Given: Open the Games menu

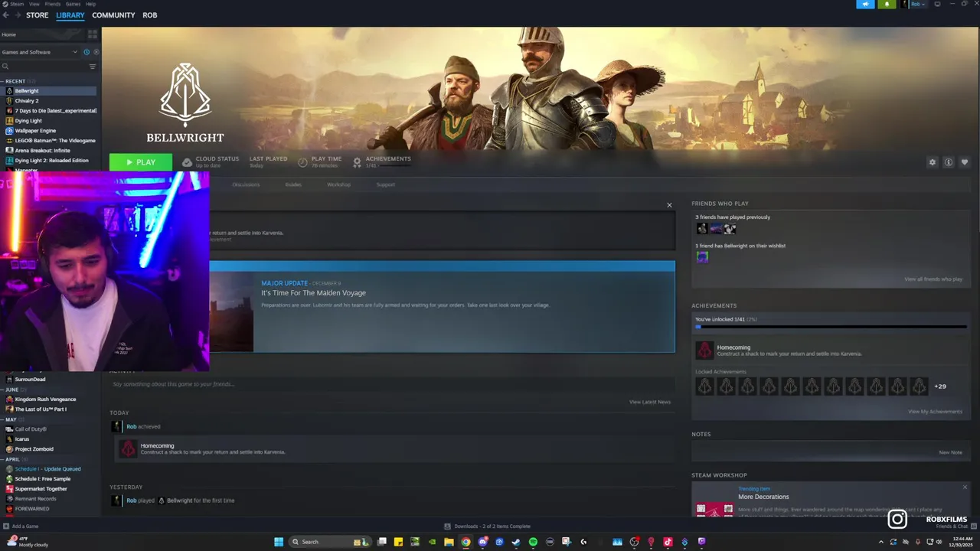Looking at the screenshot, I should coord(73,4).
